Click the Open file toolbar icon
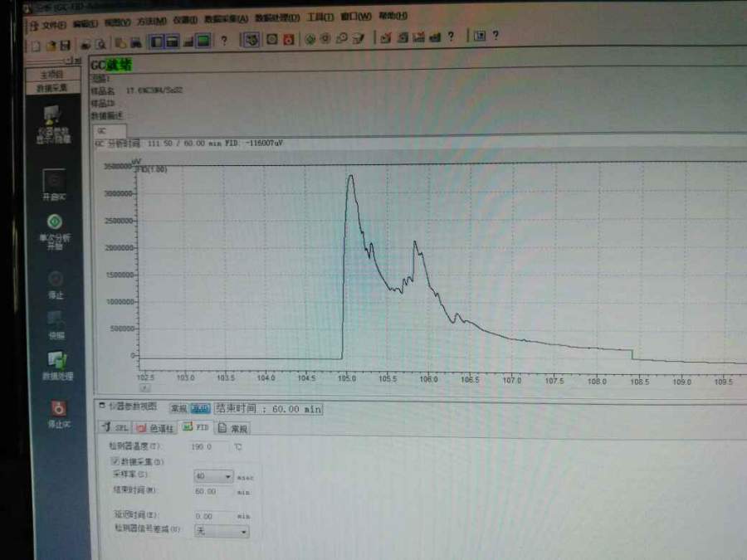747x560 pixels. click(x=51, y=46)
